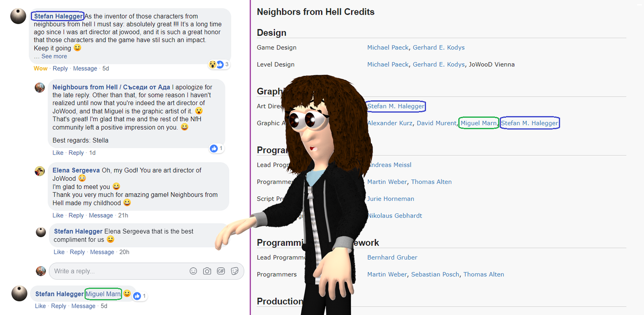Insert a GIF into the reply

pos(221,271)
